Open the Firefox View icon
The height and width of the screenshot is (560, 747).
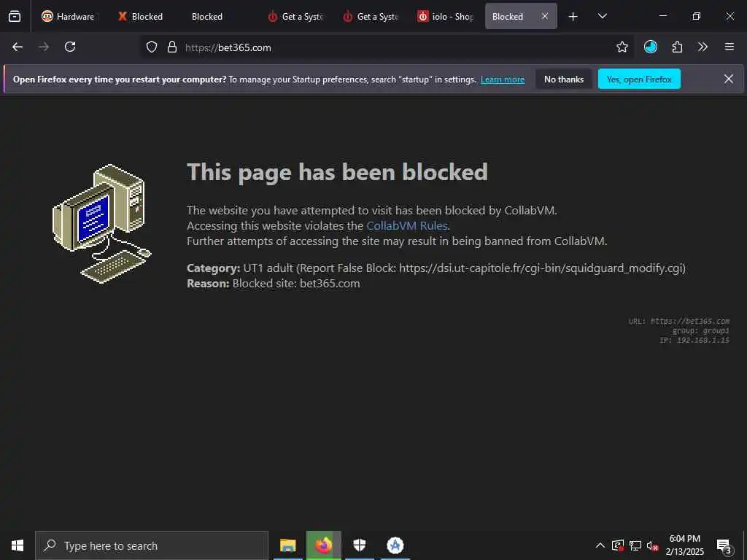tap(15, 17)
